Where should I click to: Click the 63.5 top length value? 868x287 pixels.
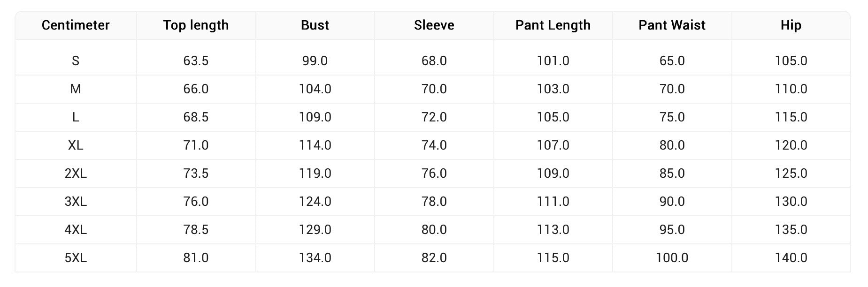click(x=196, y=61)
